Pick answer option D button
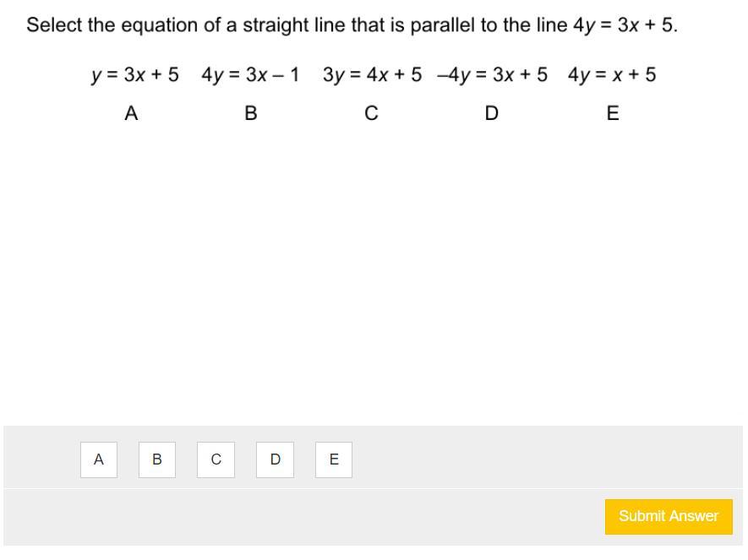Viewport: 748px width, 560px height. tap(275, 459)
